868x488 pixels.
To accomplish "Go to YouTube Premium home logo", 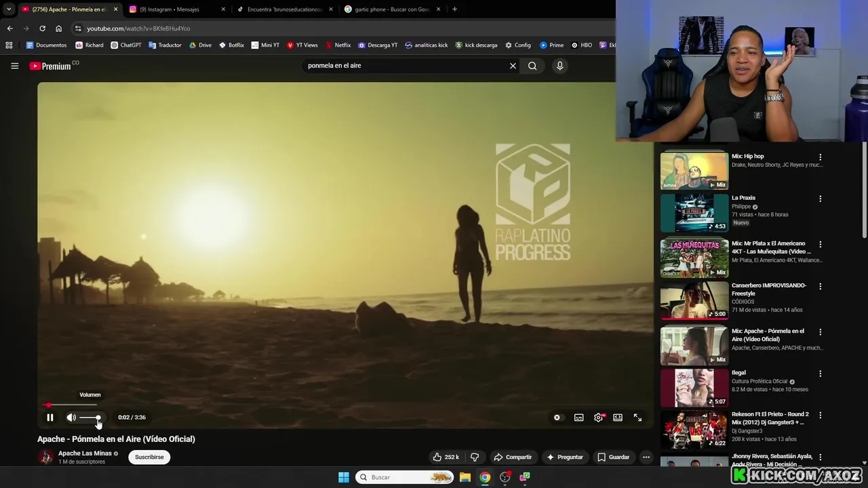I will (50, 66).
